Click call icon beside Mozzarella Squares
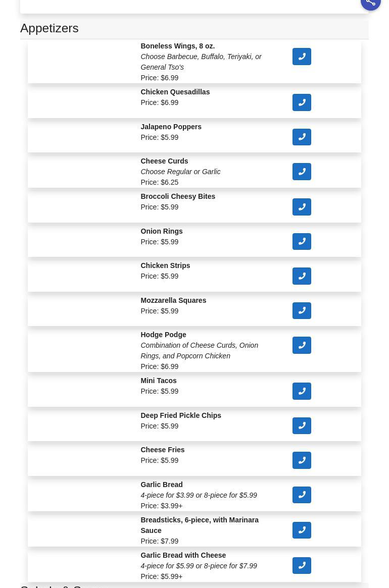This screenshot has height=588, width=389. (302, 311)
